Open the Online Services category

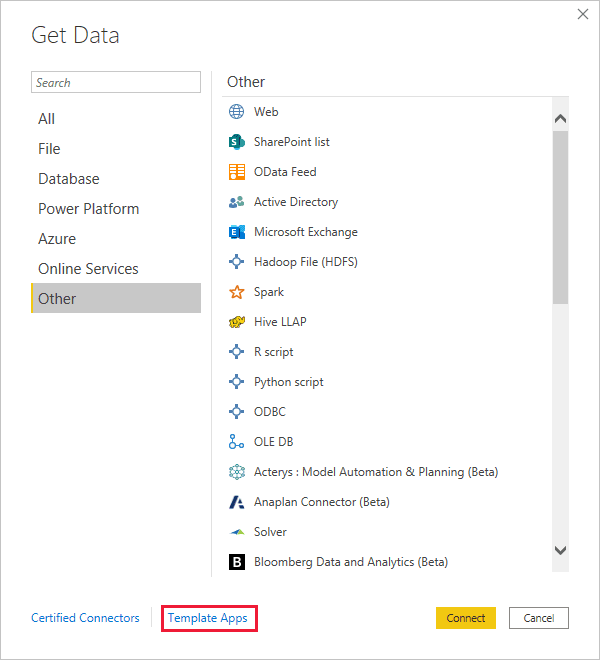pyautogui.click(x=88, y=269)
